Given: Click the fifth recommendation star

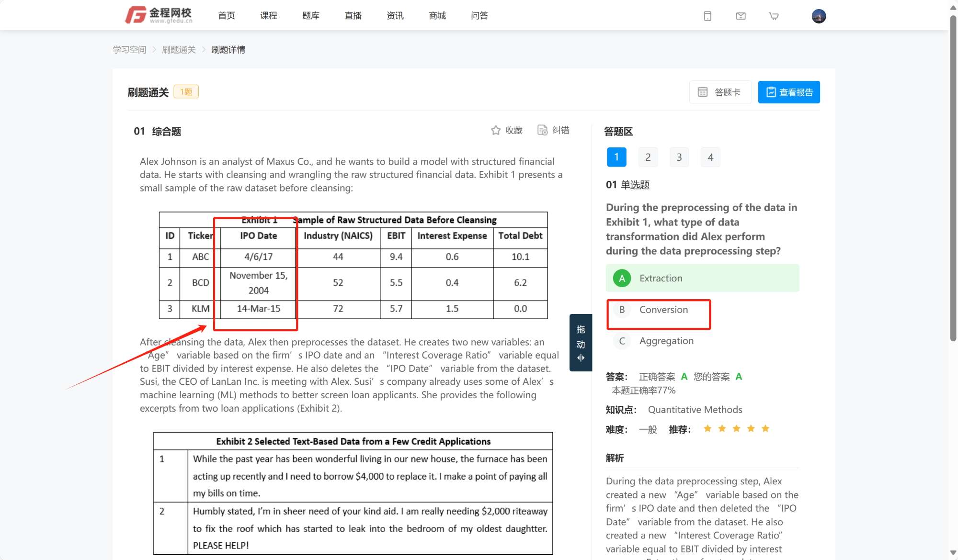Looking at the screenshot, I should tap(765, 429).
